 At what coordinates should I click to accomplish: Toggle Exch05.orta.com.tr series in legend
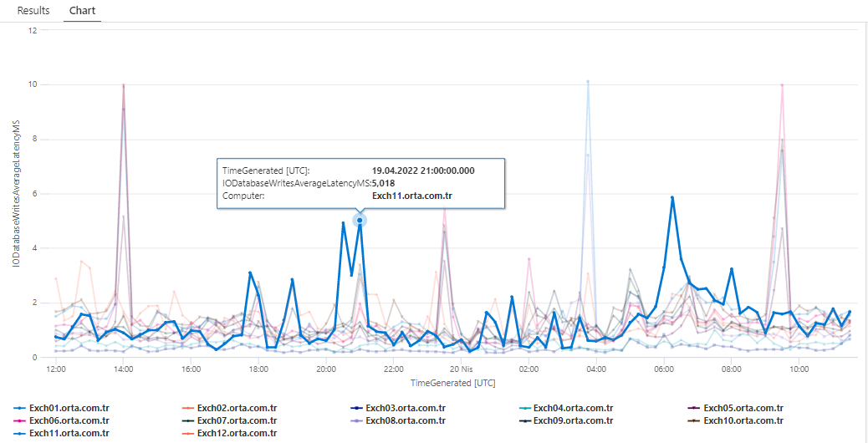[736, 409]
